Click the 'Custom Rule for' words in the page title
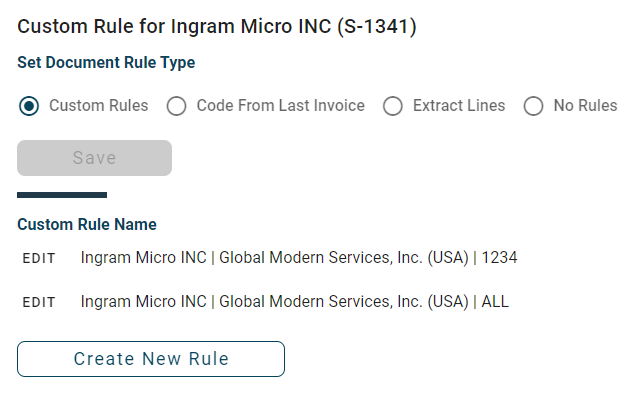 point(91,27)
